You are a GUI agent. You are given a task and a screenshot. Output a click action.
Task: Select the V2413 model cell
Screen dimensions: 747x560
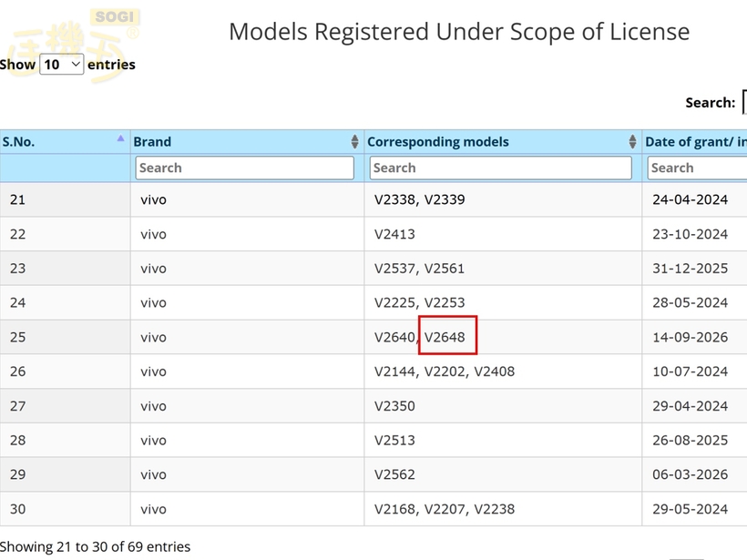click(503, 234)
